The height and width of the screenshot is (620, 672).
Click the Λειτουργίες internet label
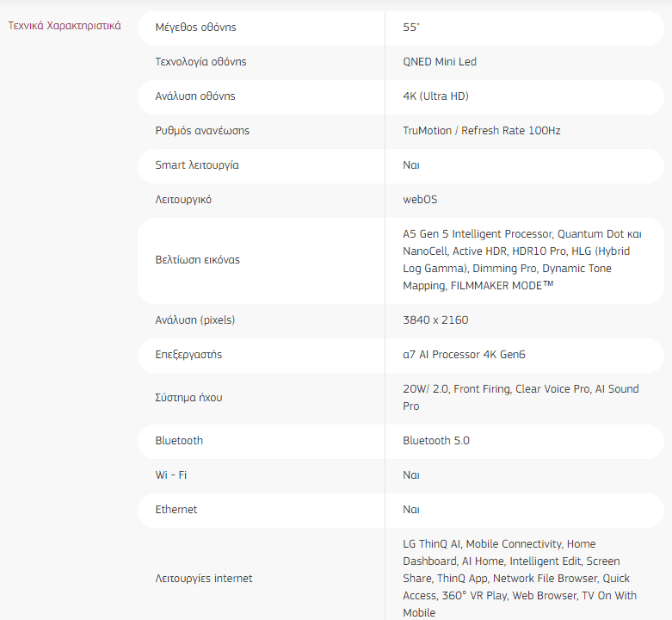(204, 579)
